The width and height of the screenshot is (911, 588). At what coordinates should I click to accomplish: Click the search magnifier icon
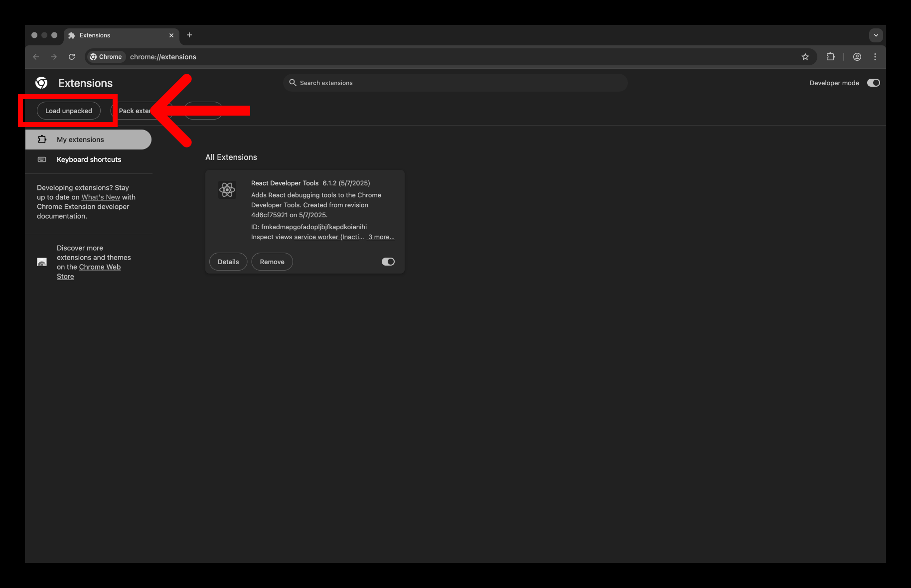coord(293,83)
